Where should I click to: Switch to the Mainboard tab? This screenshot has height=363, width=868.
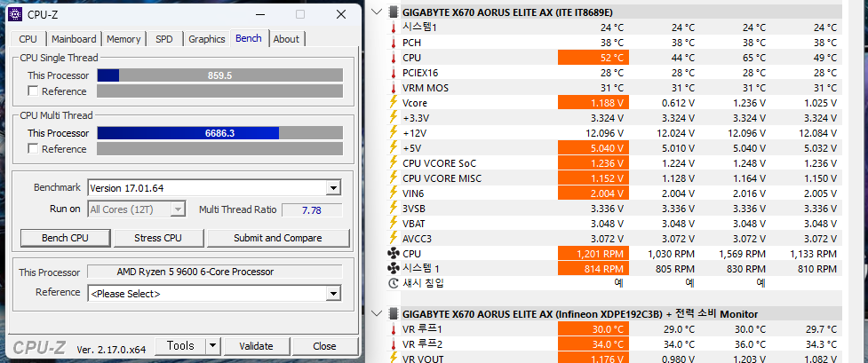[x=74, y=39]
